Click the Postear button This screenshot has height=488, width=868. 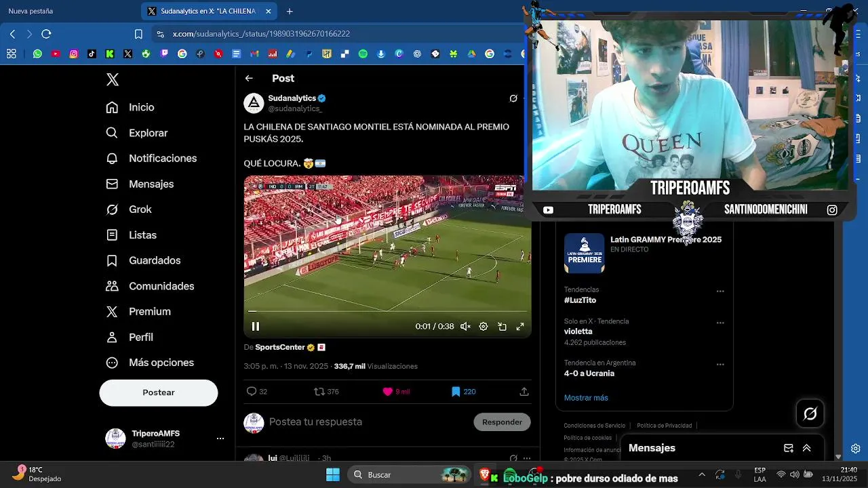(159, 392)
